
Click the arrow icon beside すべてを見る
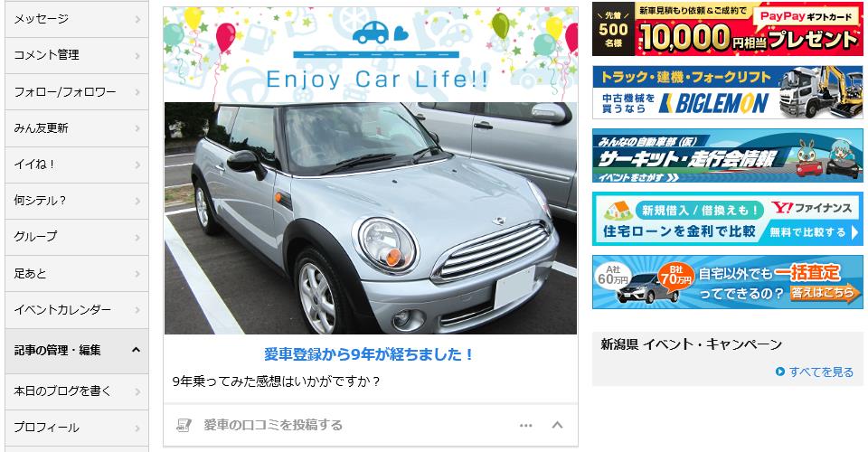click(x=780, y=372)
